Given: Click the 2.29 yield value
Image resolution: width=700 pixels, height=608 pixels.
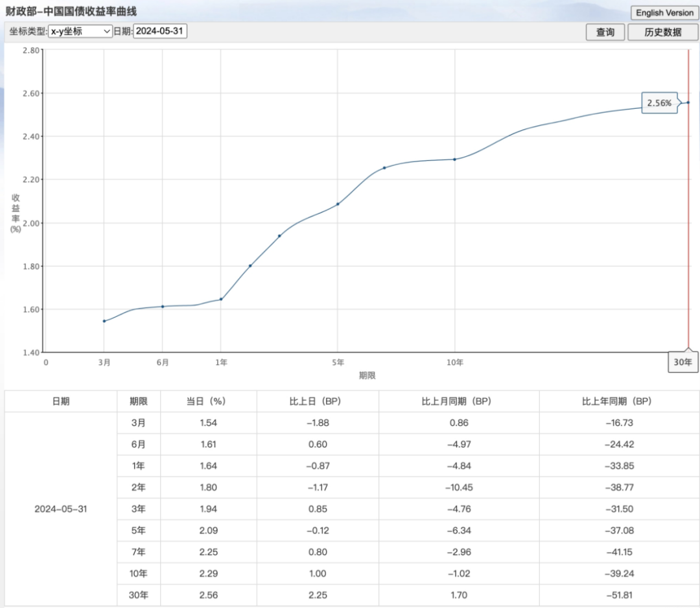Looking at the screenshot, I should (x=209, y=574).
